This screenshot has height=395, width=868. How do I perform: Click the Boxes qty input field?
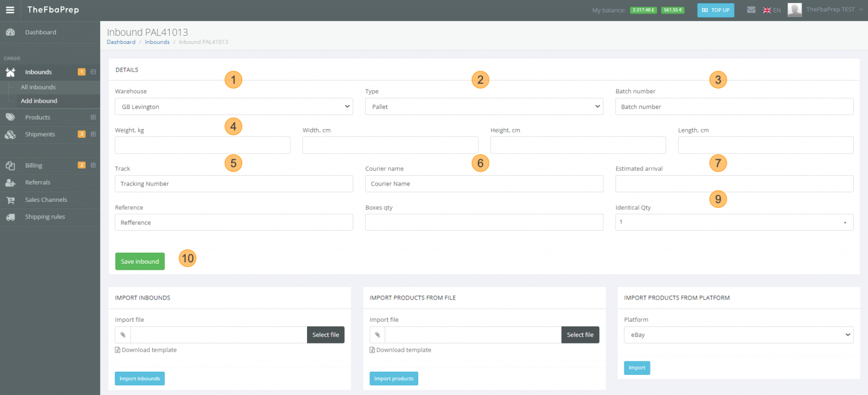tap(484, 222)
